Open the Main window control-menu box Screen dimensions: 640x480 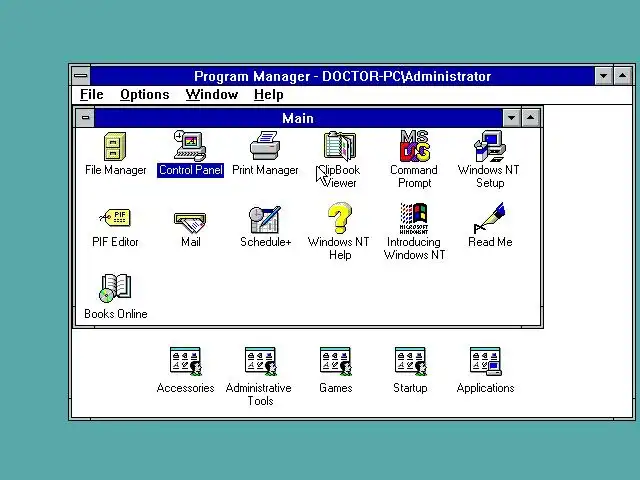tap(85, 118)
